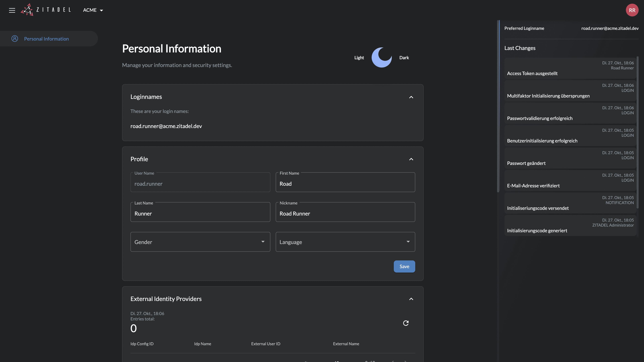The image size is (644, 362).
Task: Open the Gender dropdown
Action: click(x=200, y=242)
